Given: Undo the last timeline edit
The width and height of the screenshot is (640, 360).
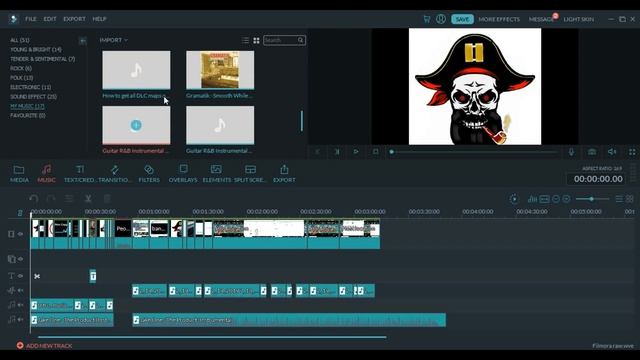Looking at the screenshot, I should coord(34,199).
